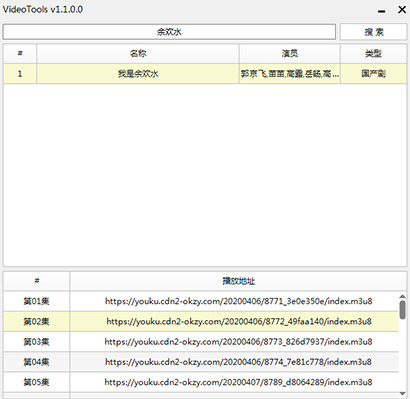Select the result row 我是余欢水
Image resolution: width=410 pixels, height=399 pixels.
[205, 74]
